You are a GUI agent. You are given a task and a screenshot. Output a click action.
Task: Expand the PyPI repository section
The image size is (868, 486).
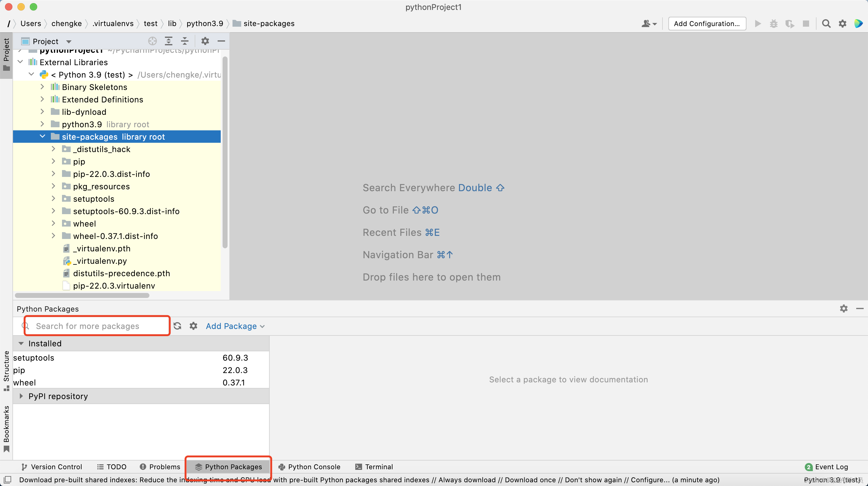coord(21,396)
